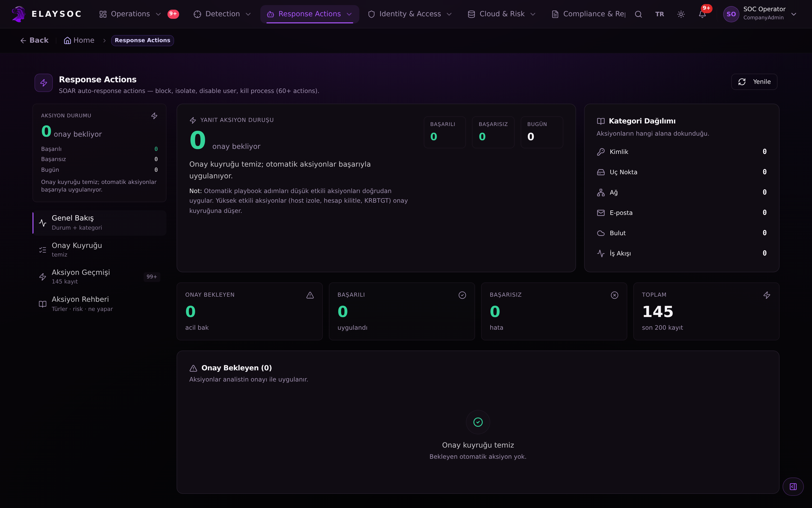The image size is (812, 508).
Task: Click the İş Akışı pulse icon
Action: [x=601, y=253]
